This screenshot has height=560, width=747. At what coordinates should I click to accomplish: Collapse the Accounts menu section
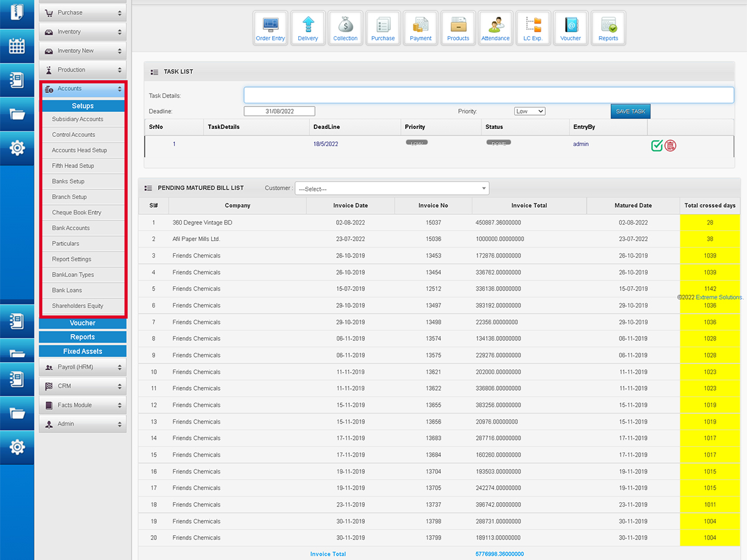coord(83,89)
